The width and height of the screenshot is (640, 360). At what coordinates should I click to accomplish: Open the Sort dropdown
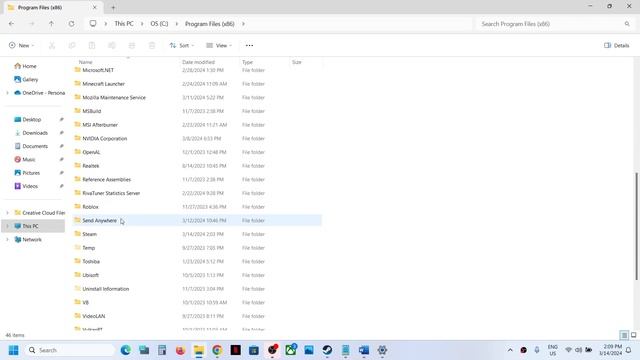(x=182, y=45)
